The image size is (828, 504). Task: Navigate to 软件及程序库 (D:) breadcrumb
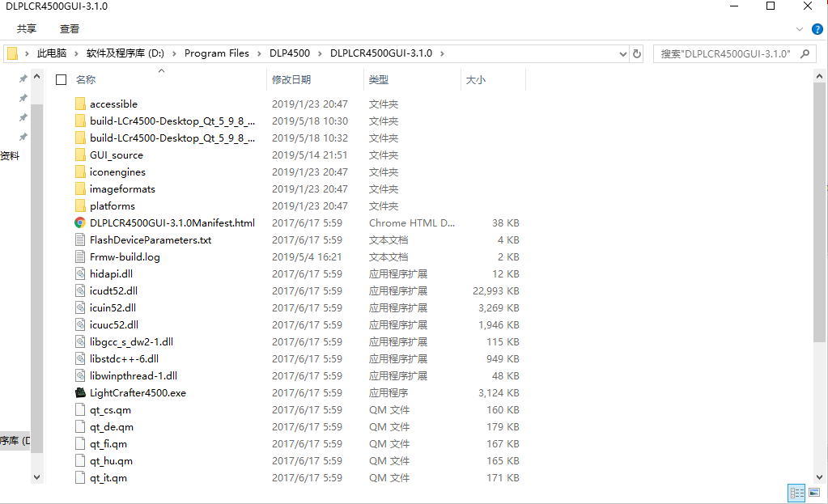(125, 54)
